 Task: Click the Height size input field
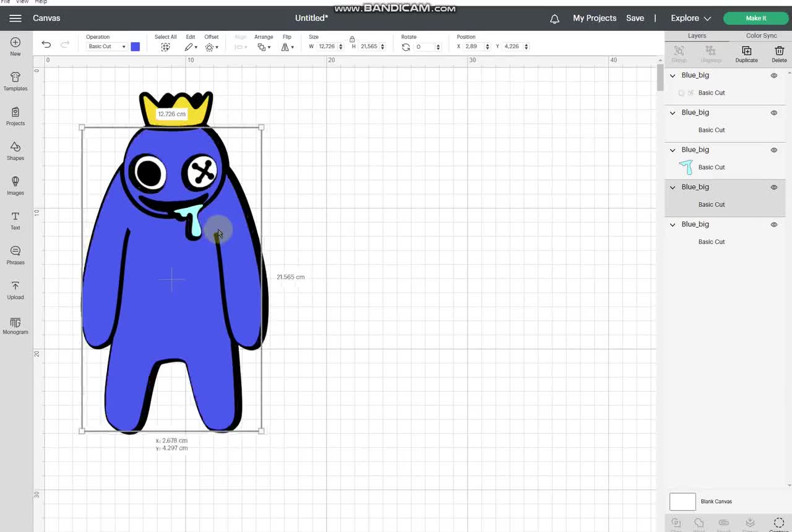[x=369, y=47]
